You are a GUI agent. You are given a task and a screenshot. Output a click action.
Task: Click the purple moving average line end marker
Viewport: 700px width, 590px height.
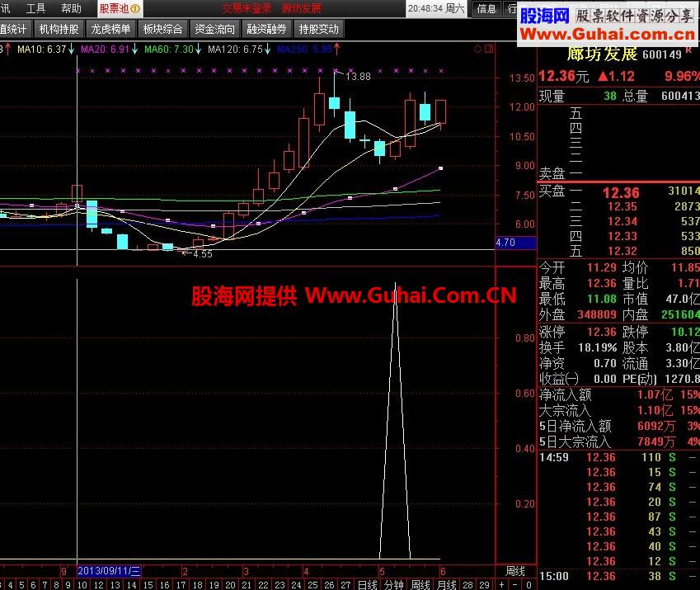[440, 168]
